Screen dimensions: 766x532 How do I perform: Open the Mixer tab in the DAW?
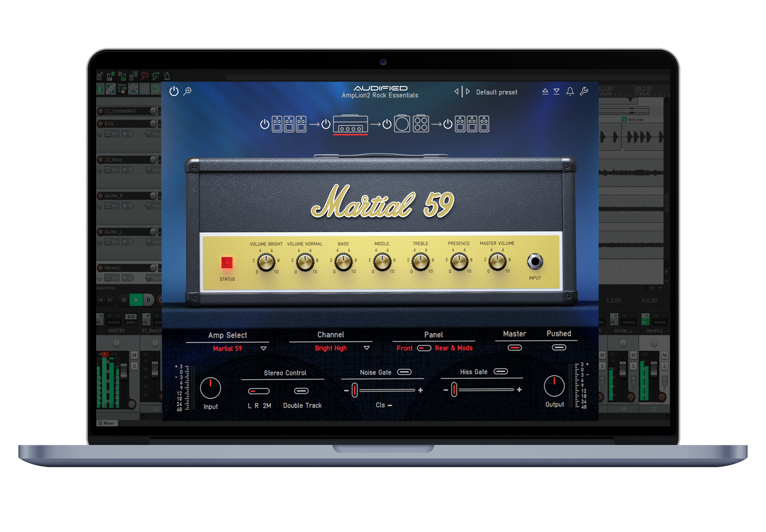click(x=107, y=423)
